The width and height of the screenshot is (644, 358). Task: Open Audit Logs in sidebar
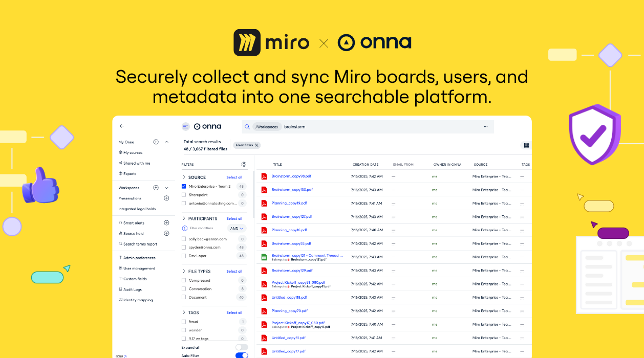tap(132, 289)
